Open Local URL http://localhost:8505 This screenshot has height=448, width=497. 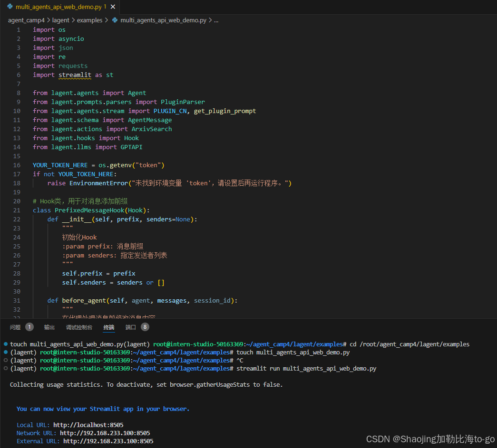tap(88, 425)
